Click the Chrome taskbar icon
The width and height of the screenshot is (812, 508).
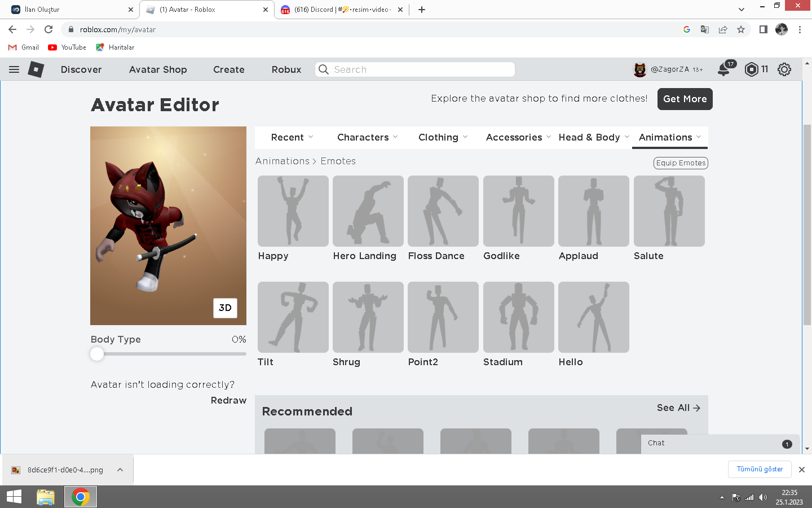click(x=81, y=497)
